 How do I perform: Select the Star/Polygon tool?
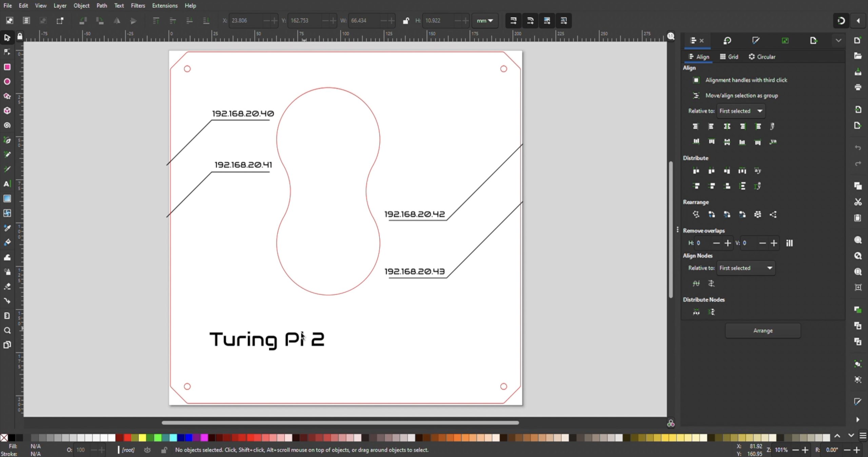point(7,96)
